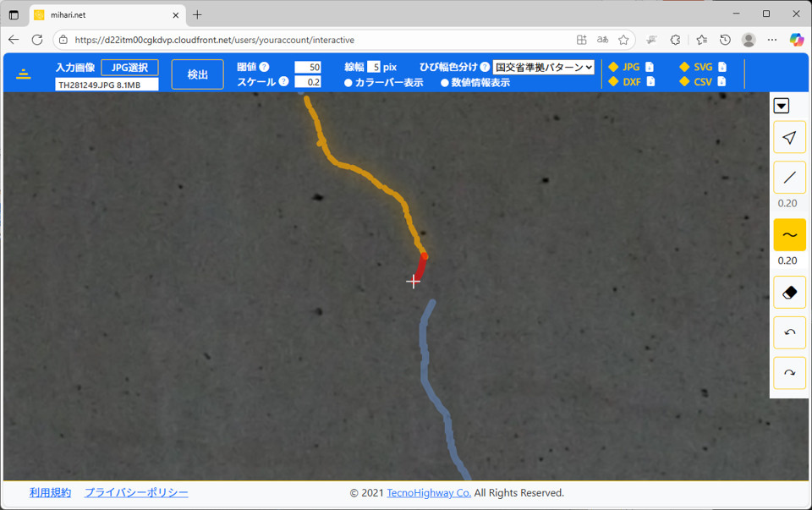Export as SVG file

(702, 67)
